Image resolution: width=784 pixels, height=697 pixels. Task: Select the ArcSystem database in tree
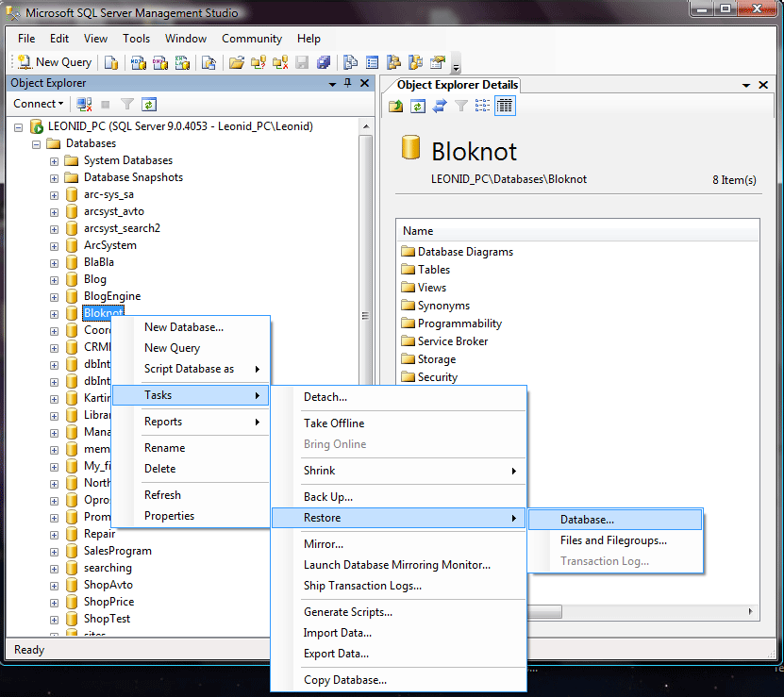click(x=110, y=245)
